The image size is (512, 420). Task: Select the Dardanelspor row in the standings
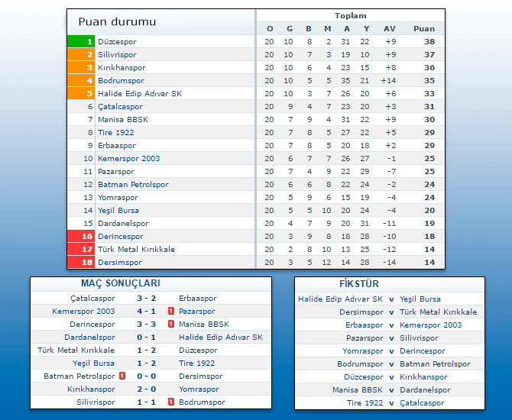(x=123, y=224)
